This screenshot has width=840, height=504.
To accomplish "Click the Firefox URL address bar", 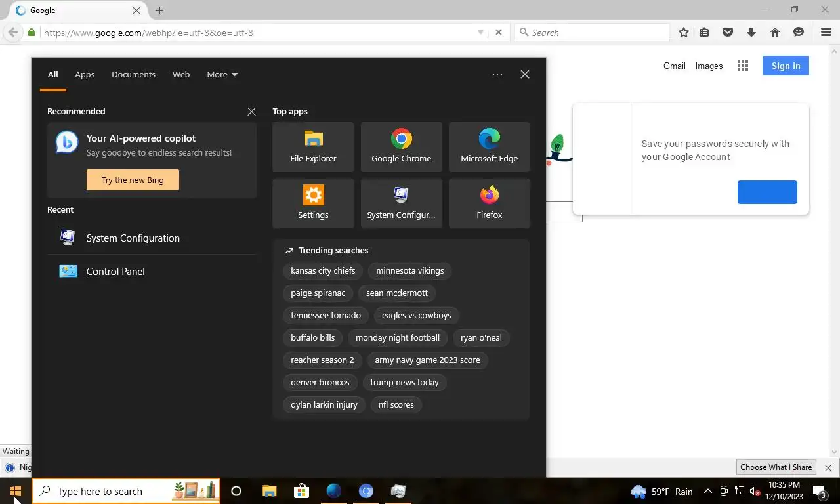I will tap(259, 33).
